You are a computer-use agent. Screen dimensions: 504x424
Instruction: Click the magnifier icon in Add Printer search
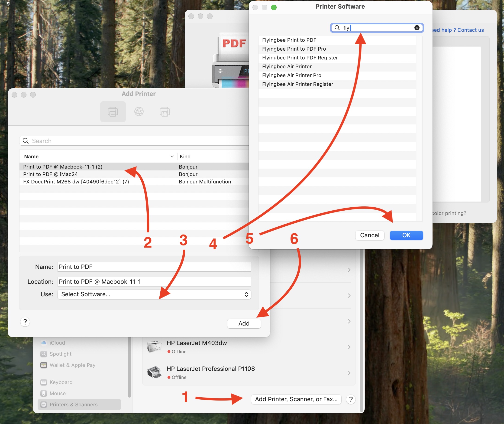[26, 141]
